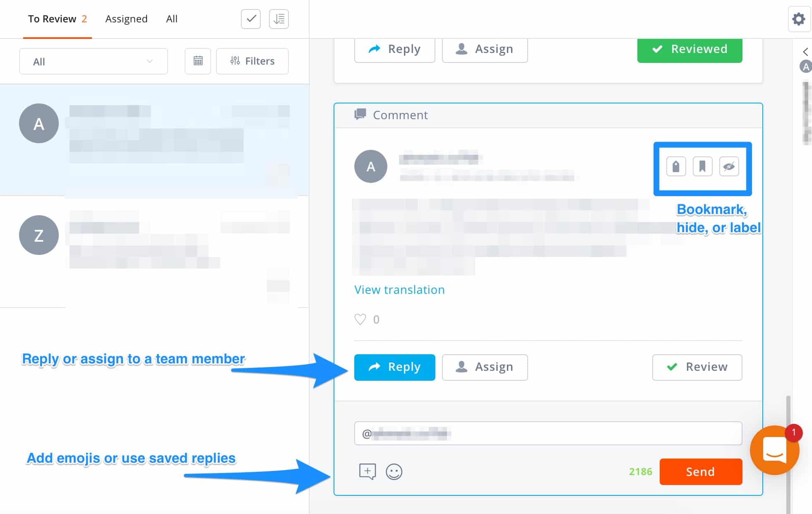Viewport: 812px width, 514px height.
Task: Switch to the Assigned tab
Action: [x=126, y=19]
